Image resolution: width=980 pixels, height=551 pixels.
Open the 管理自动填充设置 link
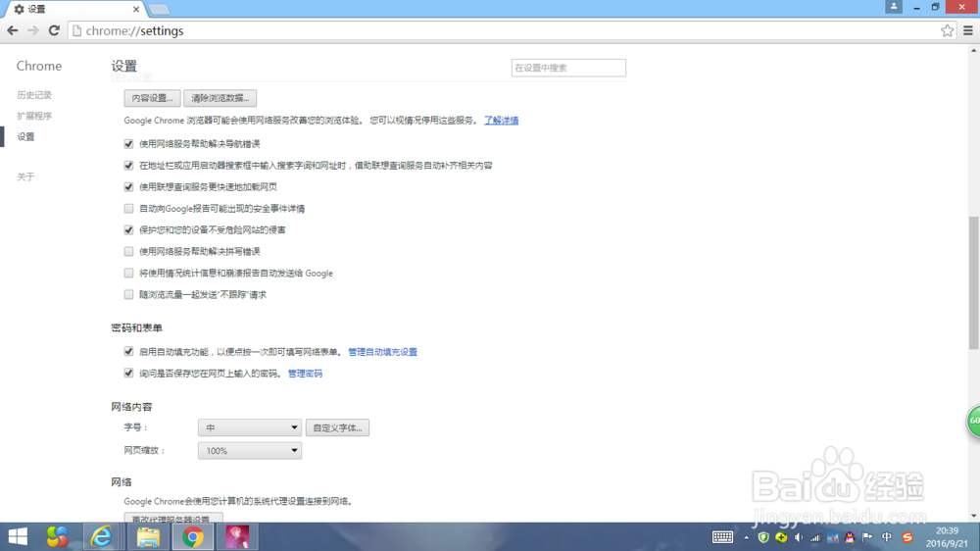tap(382, 352)
